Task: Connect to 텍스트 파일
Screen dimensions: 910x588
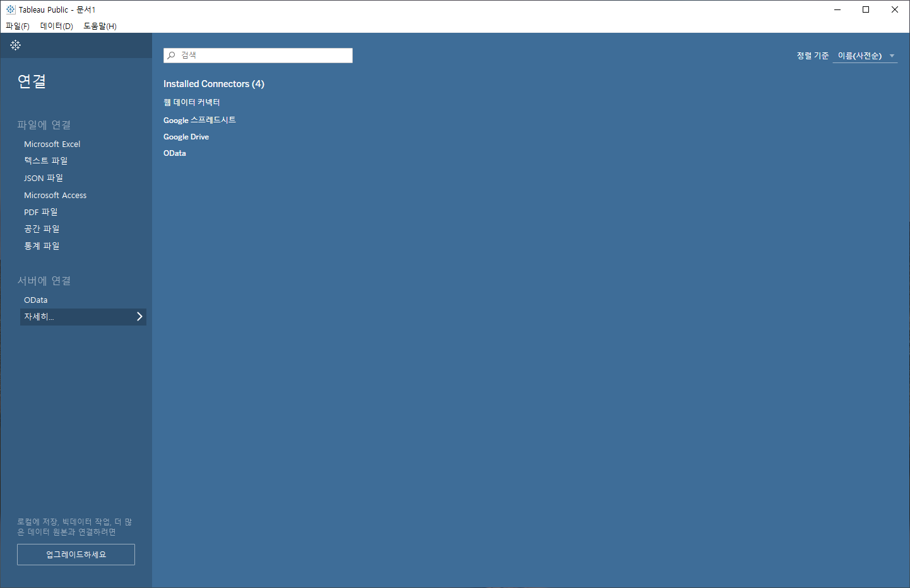Action: tap(46, 161)
